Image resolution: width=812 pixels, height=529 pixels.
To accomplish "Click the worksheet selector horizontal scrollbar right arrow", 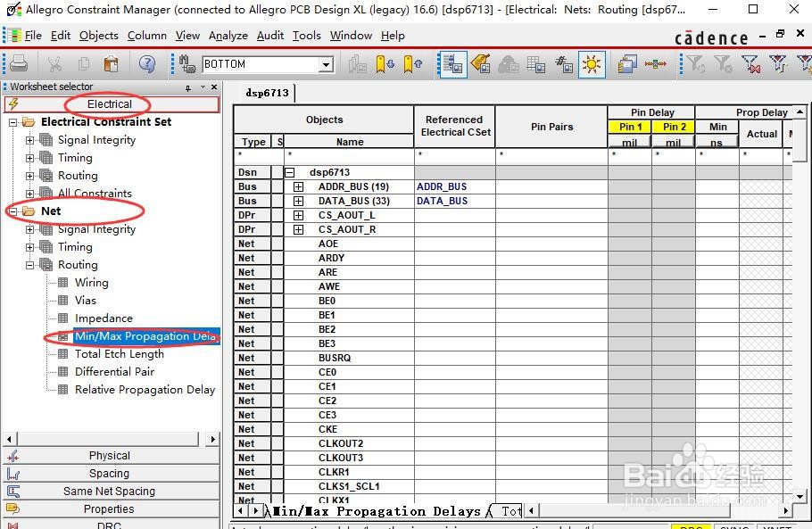I will (x=212, y=440).
